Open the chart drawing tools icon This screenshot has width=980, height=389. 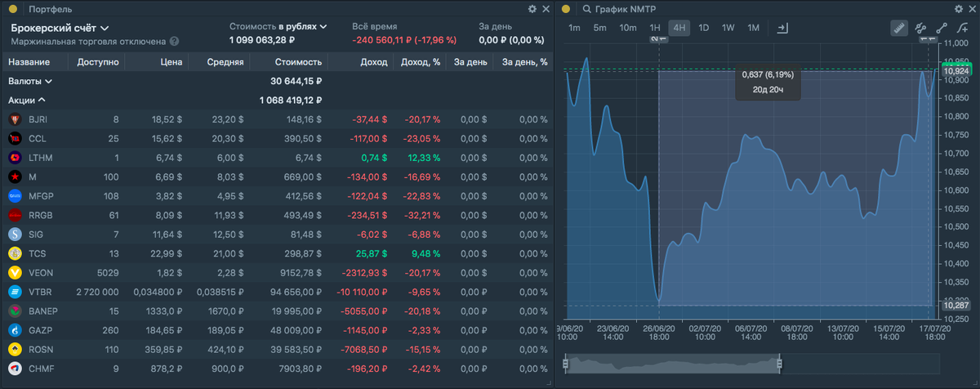click(921, 28)
